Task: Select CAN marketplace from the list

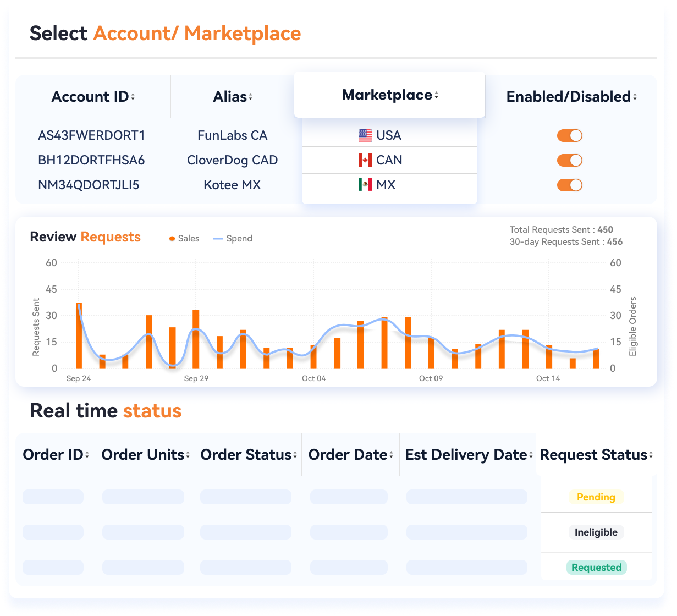Action: coord(389,160)
